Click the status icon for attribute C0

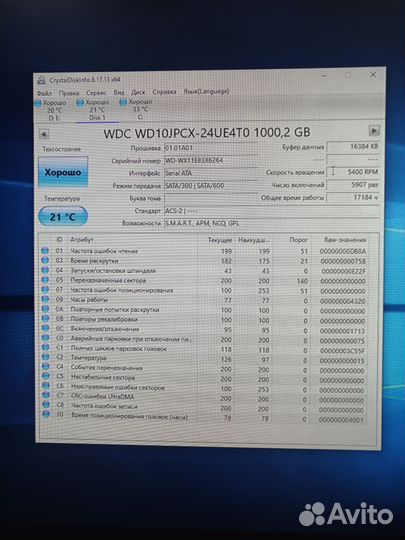45,338
